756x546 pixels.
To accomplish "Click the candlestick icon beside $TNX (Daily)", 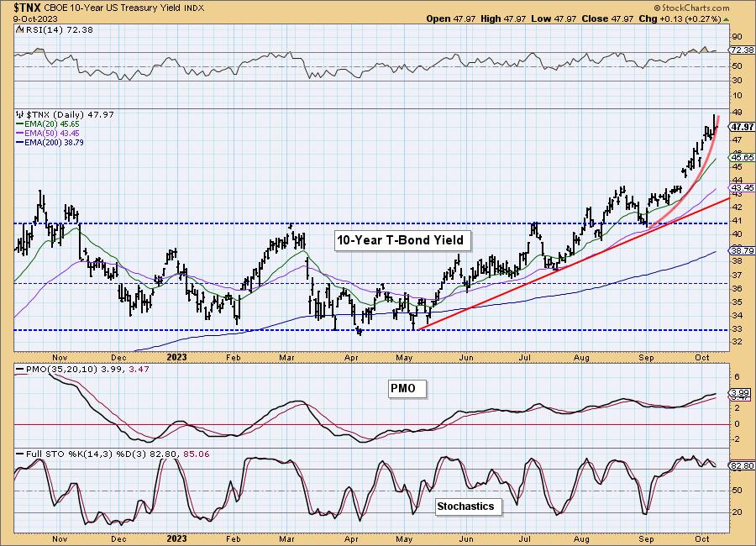I will click(x=20, y=115).
